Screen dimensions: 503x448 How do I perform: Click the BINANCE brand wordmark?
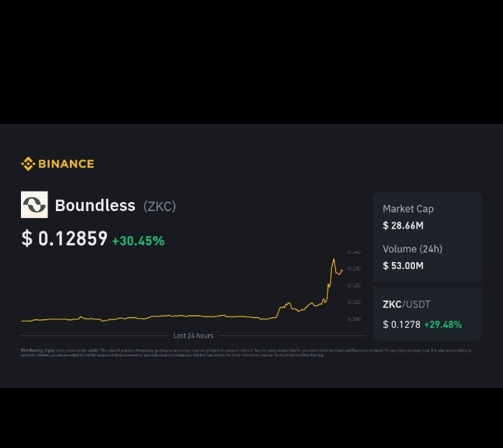pos(66,164)
